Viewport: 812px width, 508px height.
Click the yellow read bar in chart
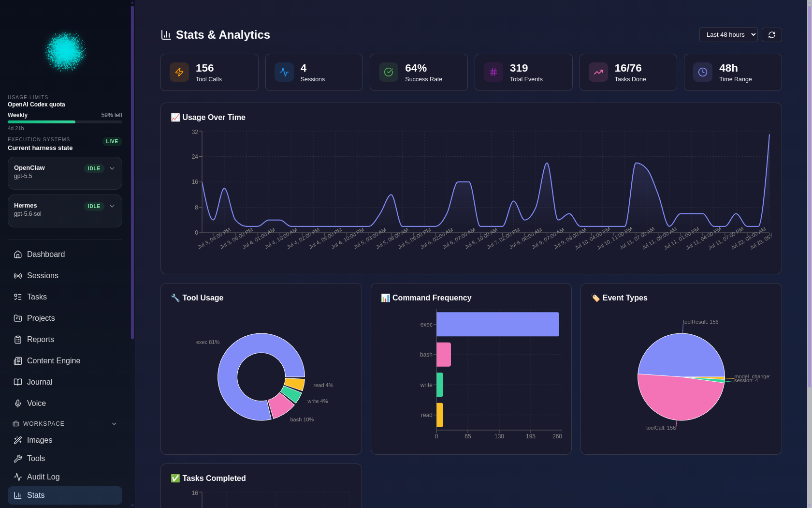tap(440, 415)
